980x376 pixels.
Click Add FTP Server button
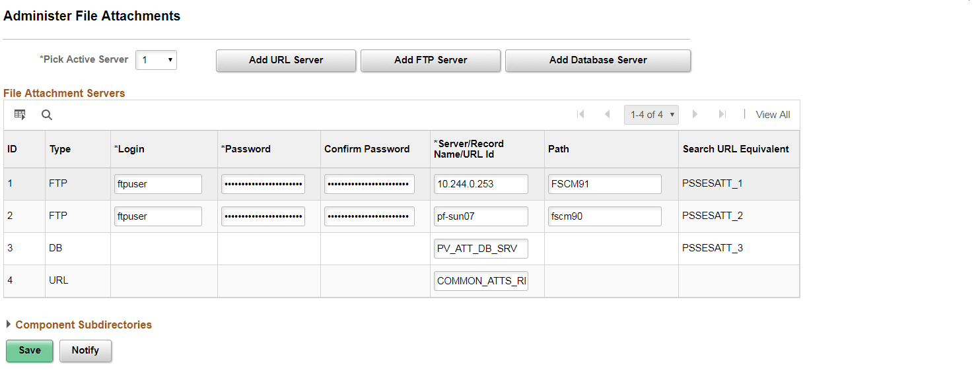(x=431, y=60)
